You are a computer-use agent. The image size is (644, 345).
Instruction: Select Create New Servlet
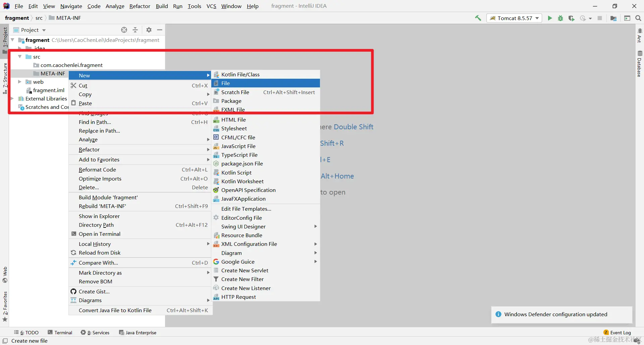click(x=266, y=270)
